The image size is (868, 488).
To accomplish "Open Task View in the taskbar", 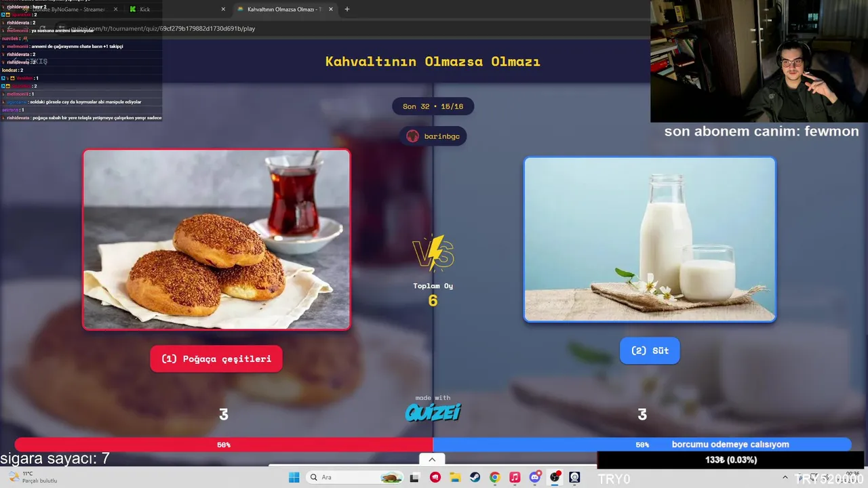I will pyautogui.click(x=415, y=477).
